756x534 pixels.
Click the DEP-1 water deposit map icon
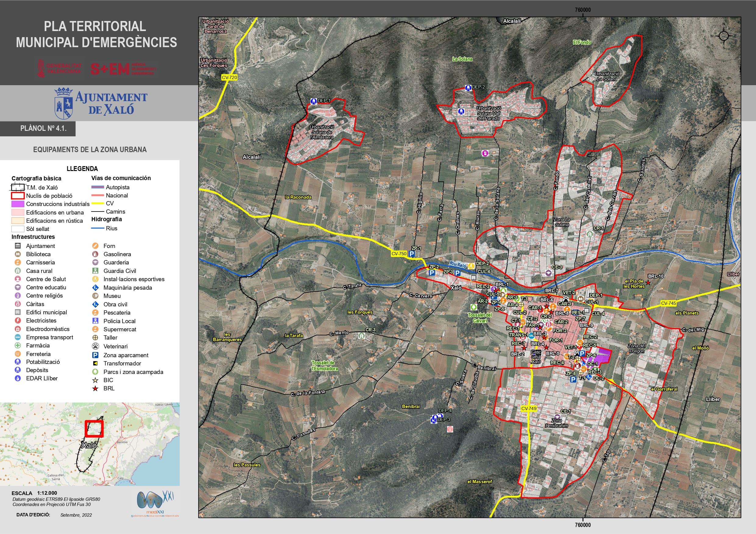point(313,101)
